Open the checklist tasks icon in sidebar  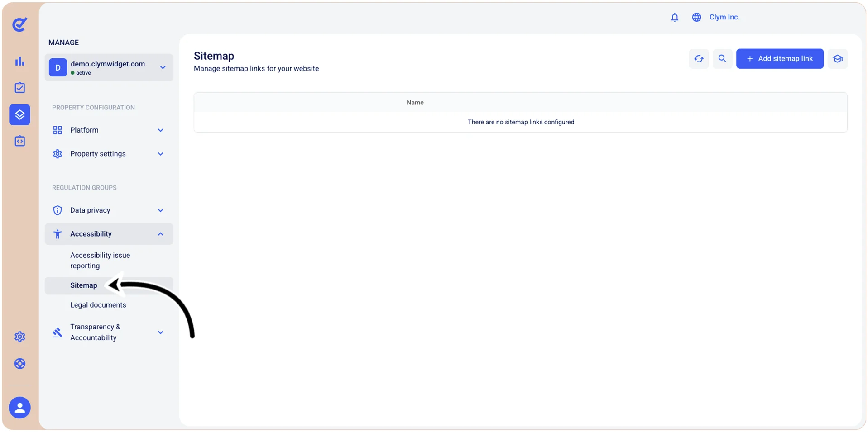pos(19,87)
